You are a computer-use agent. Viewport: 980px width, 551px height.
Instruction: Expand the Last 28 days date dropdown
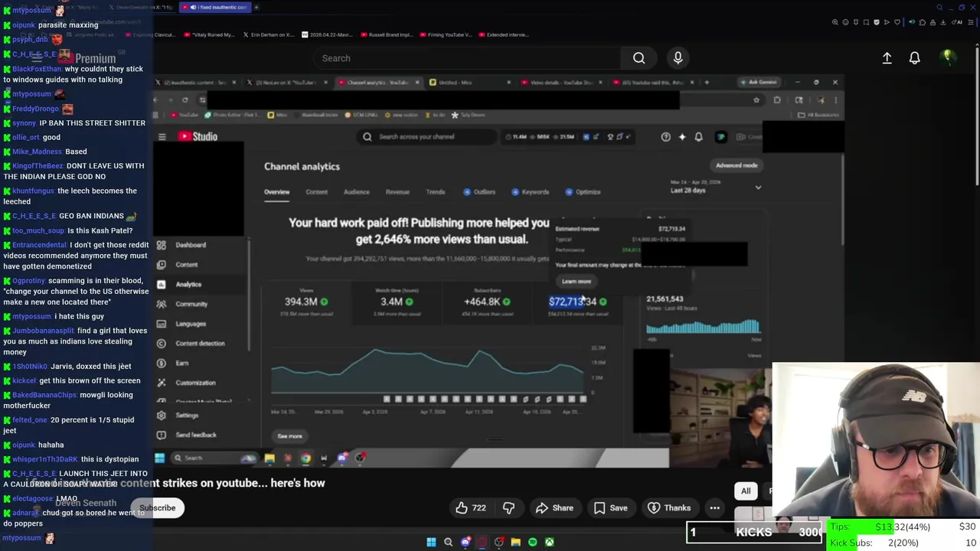click(715, 187)
